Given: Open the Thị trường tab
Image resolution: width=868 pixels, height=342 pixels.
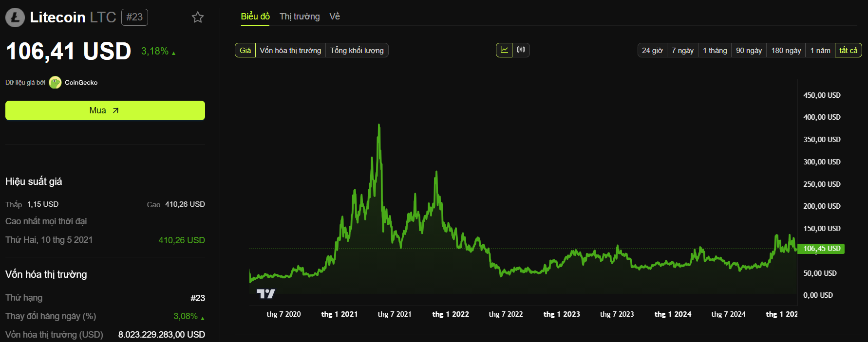Looking at the screenshot, I should (300, 17).
